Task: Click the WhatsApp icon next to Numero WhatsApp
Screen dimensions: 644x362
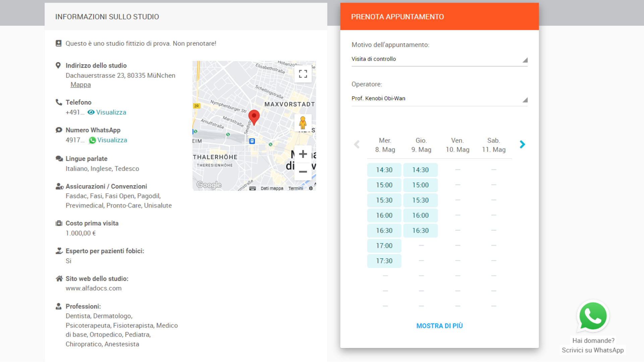Action: coord(93,140)
